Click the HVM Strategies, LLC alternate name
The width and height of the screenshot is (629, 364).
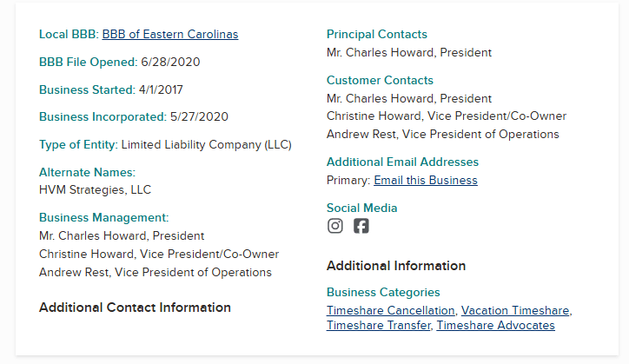click(95, 189)
